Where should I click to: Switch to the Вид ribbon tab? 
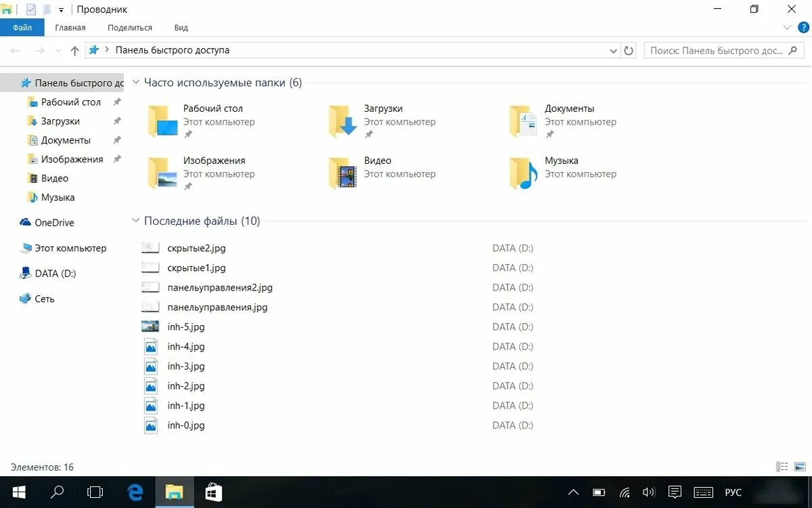(x=181, y=28)
